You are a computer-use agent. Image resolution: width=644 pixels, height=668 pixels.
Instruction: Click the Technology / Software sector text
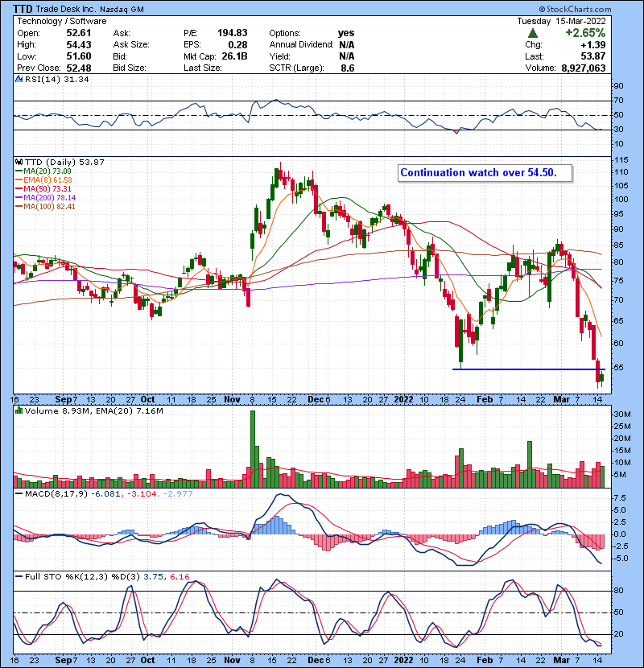click(62, 21)
